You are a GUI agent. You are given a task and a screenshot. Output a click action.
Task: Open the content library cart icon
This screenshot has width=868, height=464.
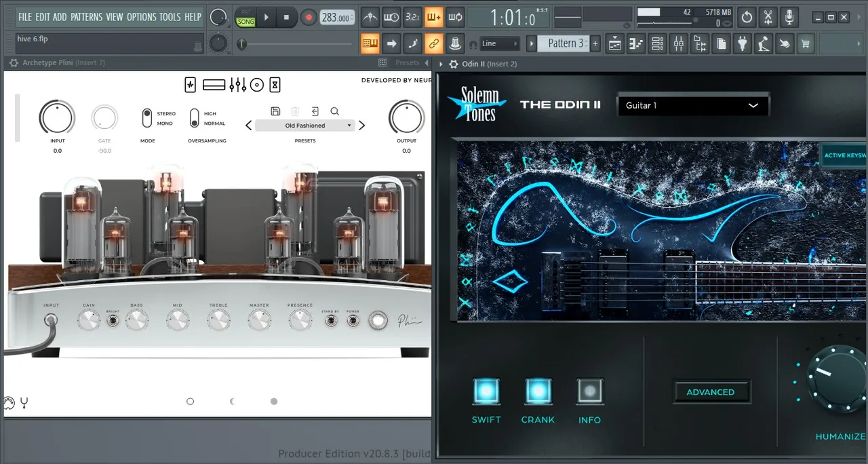(806, 43)
